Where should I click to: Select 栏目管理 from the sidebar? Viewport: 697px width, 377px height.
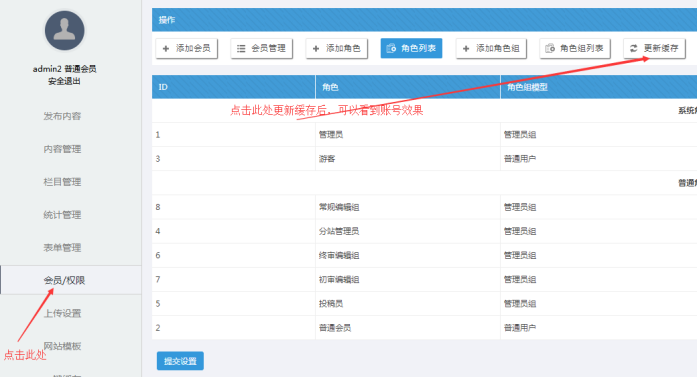click(62, 182)
